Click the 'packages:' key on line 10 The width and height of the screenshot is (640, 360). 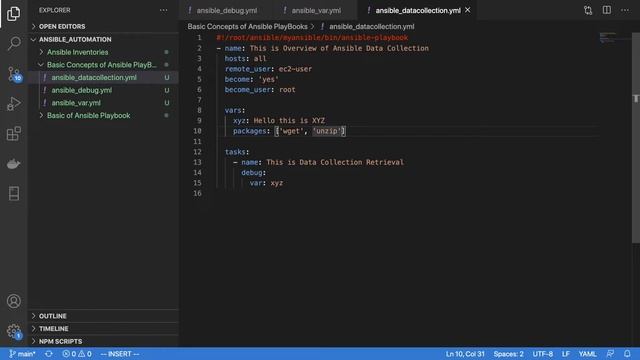[250, 131]
